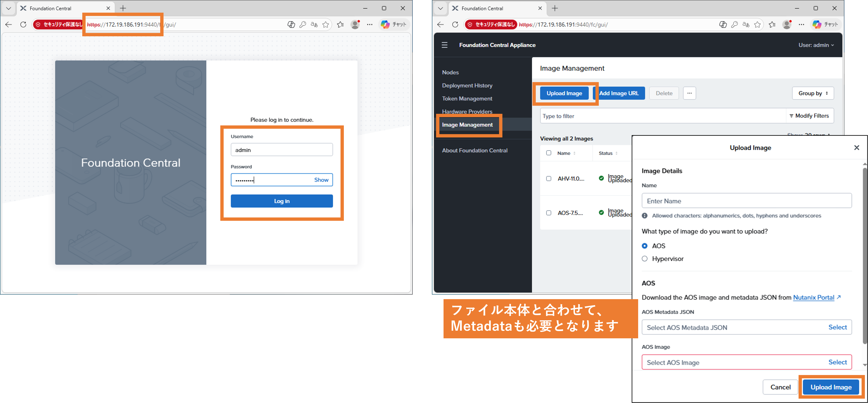The image size is (868, 403).
Task: Refresh the right browser window page
Action: click(x=455, y=25)
